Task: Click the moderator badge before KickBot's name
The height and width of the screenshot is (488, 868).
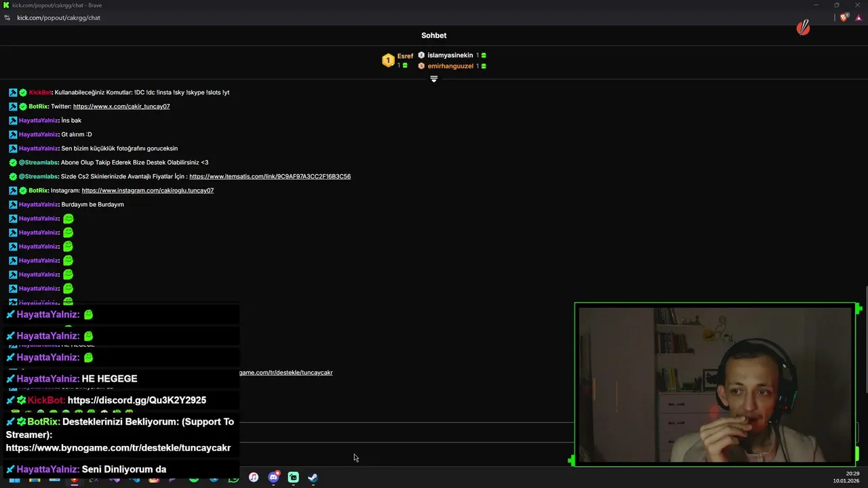Action: [x=13, y=92]
